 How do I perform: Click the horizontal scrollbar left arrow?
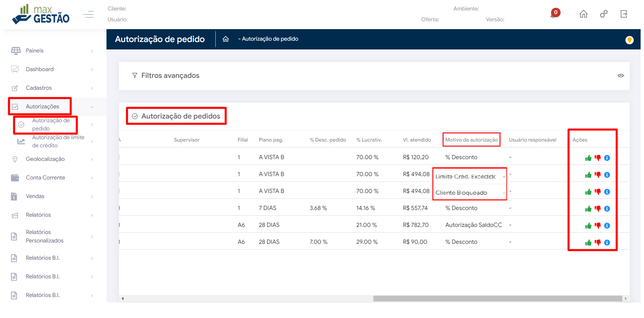[x=123, y=299]
